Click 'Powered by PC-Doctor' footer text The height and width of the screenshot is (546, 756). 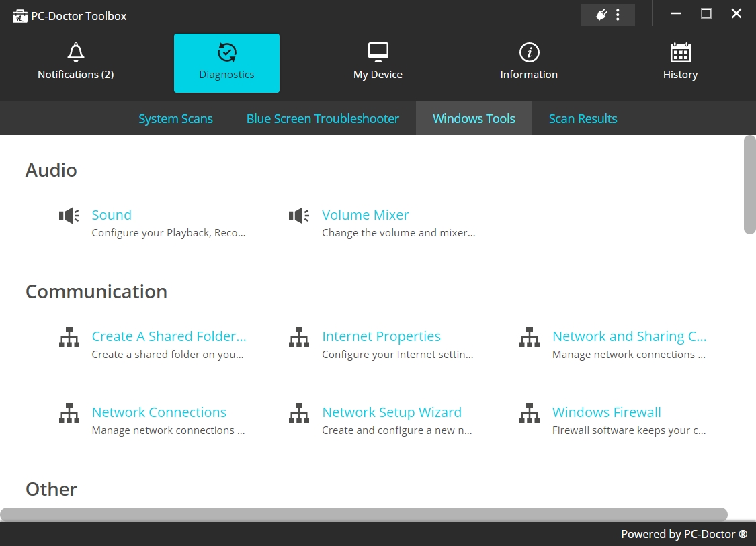tap(683, 534)
